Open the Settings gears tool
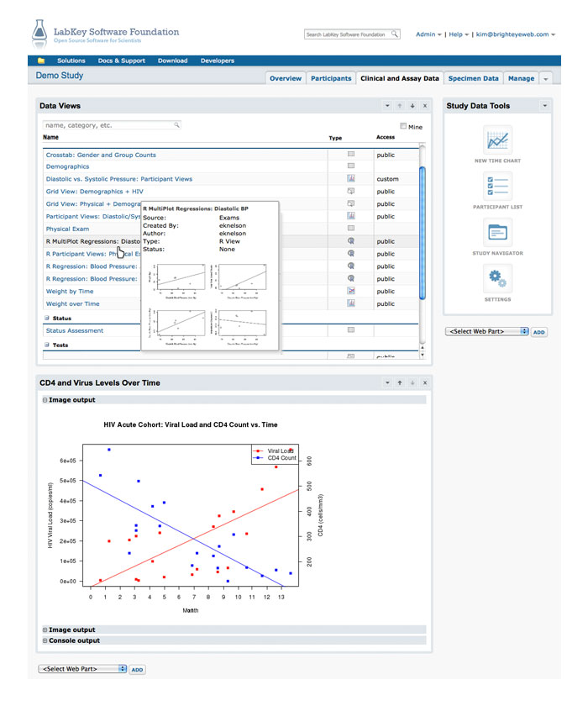Image resolution: width=588 pixels, height=706 pixels. coord(497,279)
